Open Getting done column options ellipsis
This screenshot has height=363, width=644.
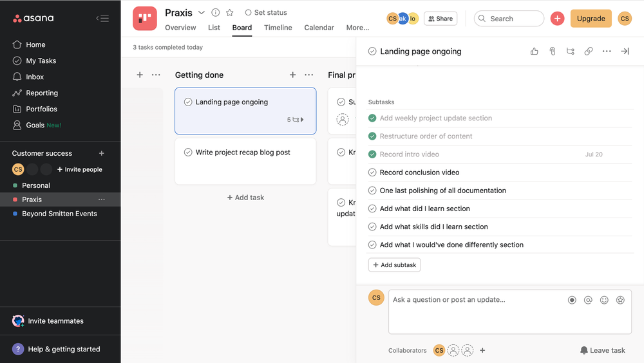click(309, 75)
